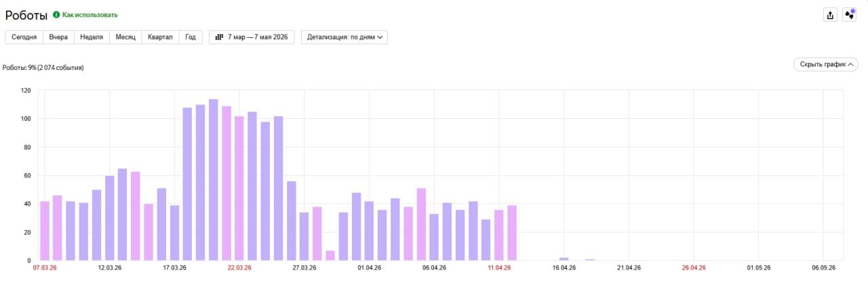
Task: Click the x-axis date label 01.04.26
Action: click(369, 268)
